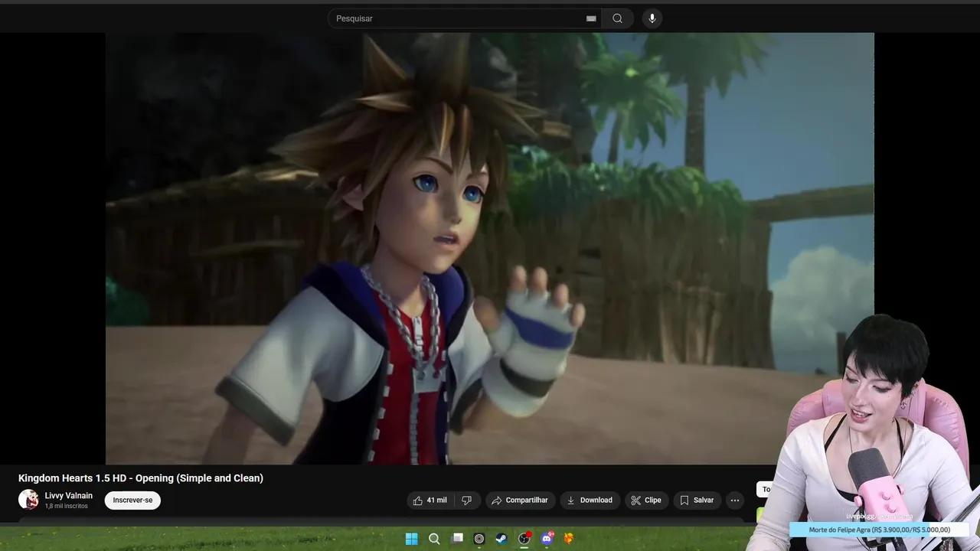This screenshot has width=980, height=551.
Task: Start voice search with the microphone icon
Action: pos(652,18)
